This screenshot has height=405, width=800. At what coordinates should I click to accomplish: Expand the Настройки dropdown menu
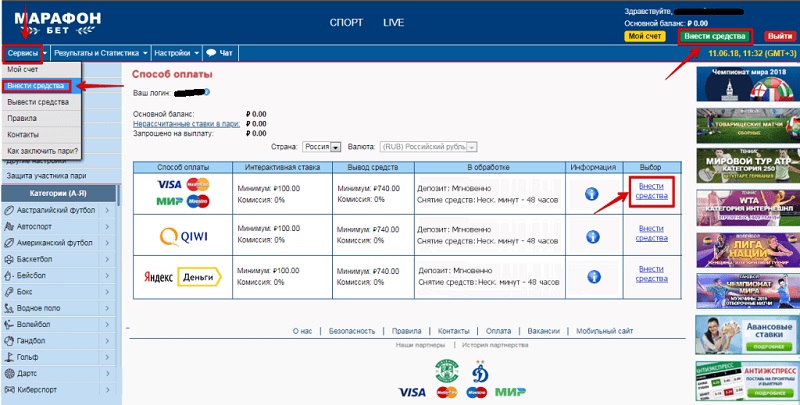(x=177, y=52)
